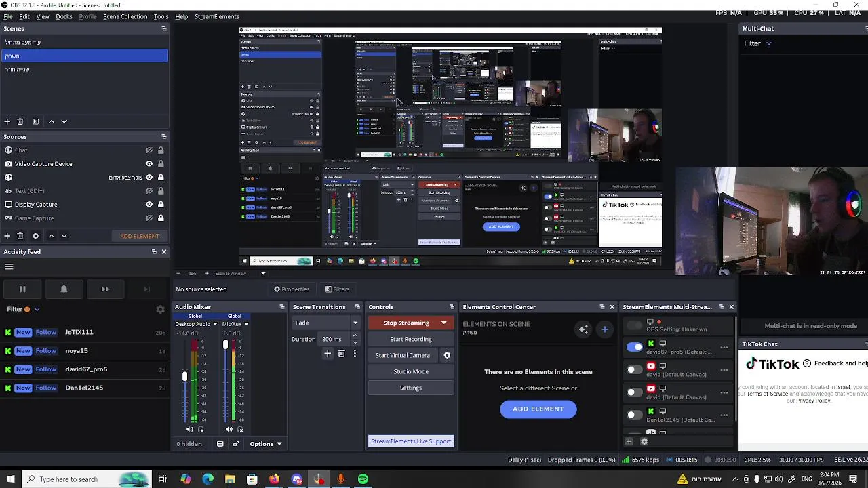Click the sparkle AI icon in Elements Control Center

(x=583, y=329)
